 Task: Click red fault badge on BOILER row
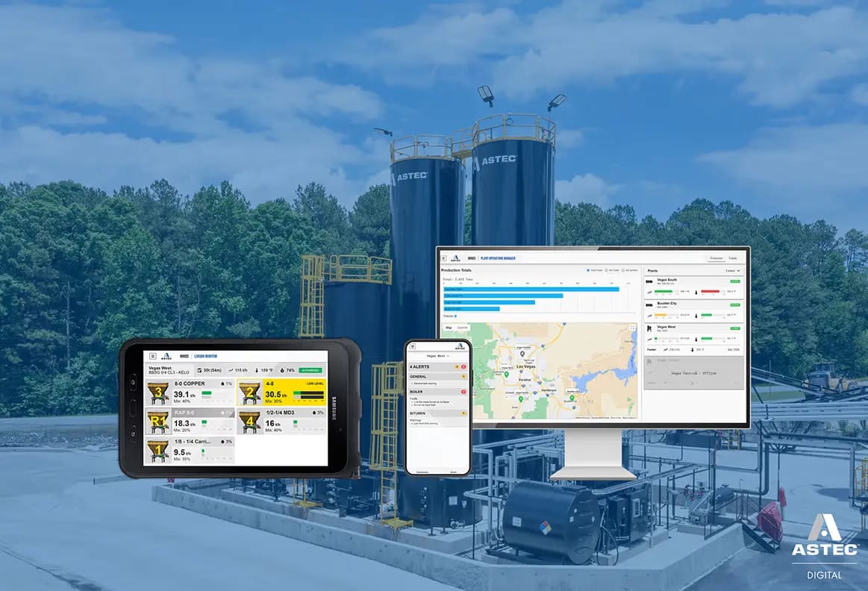(x=463, y=392)
